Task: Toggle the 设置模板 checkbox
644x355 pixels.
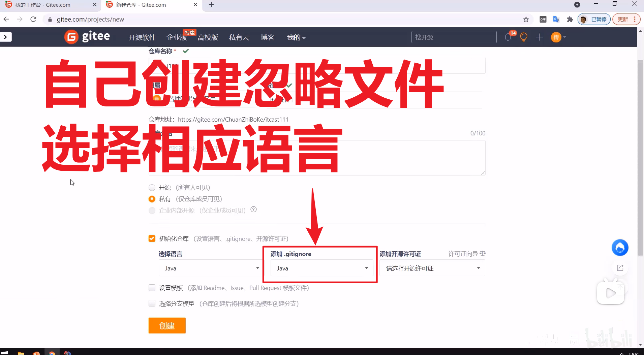Action: [x=152, y=288]
